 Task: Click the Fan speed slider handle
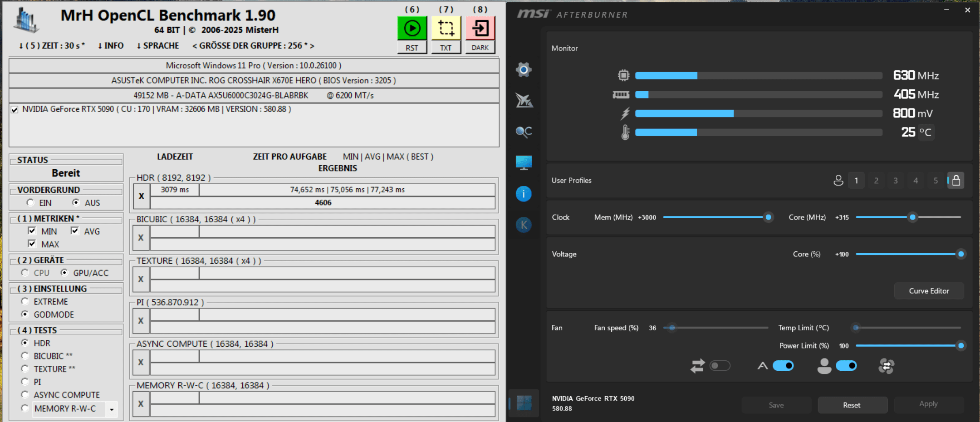(x=672, y=328)
